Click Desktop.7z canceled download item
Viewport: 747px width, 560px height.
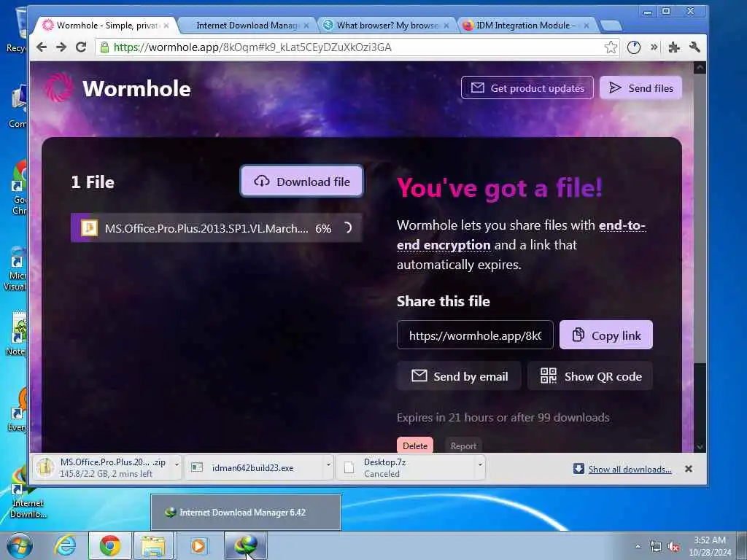(x=406, y=467)
